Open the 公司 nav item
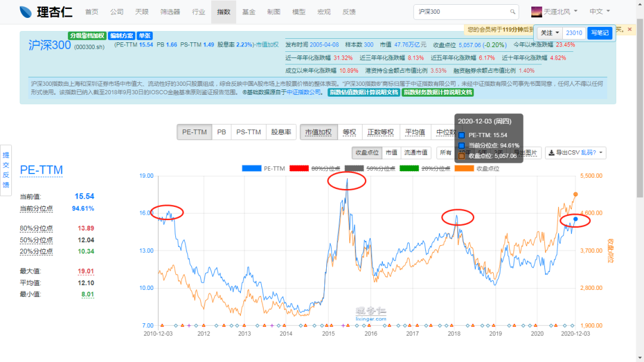644x362 pixels. coord(117,12)
